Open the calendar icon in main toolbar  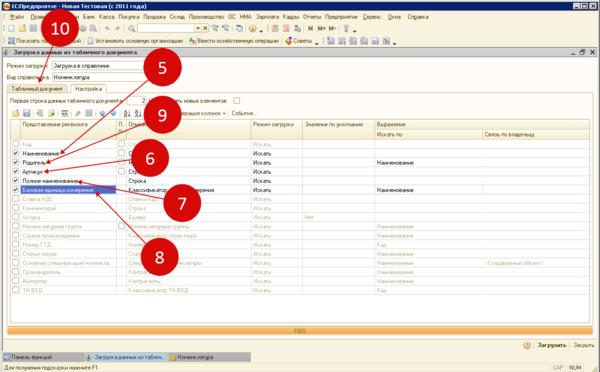click(x=286, y=29)
